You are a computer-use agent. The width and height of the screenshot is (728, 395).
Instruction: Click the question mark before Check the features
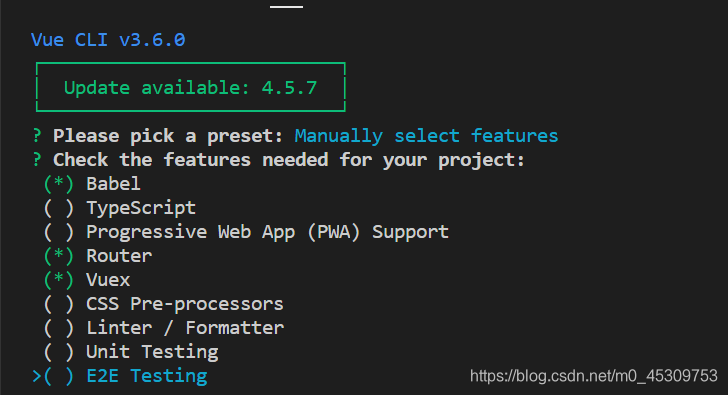pyautogui.click(x=37, y=160)
